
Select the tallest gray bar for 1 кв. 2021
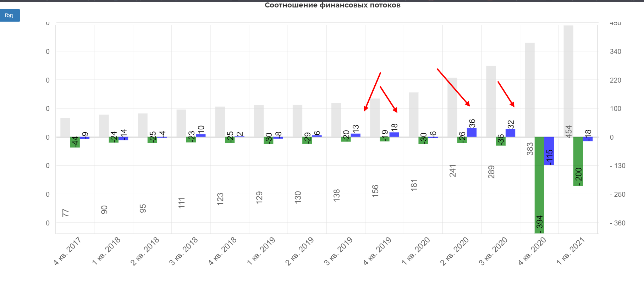tap(568, 81)
